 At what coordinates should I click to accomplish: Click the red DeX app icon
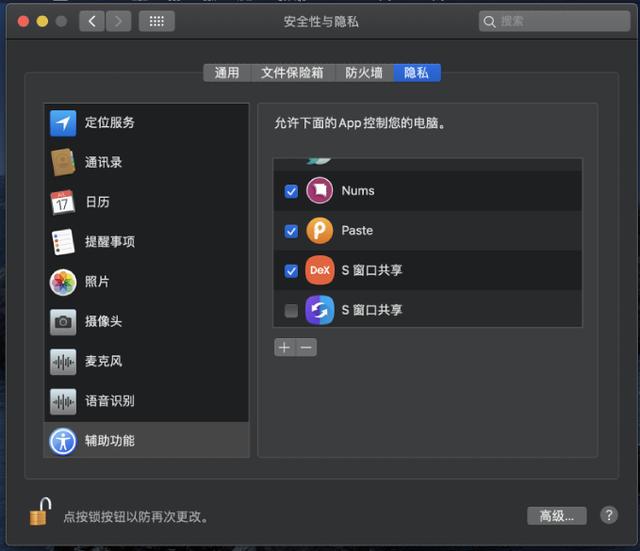point(320,270)
